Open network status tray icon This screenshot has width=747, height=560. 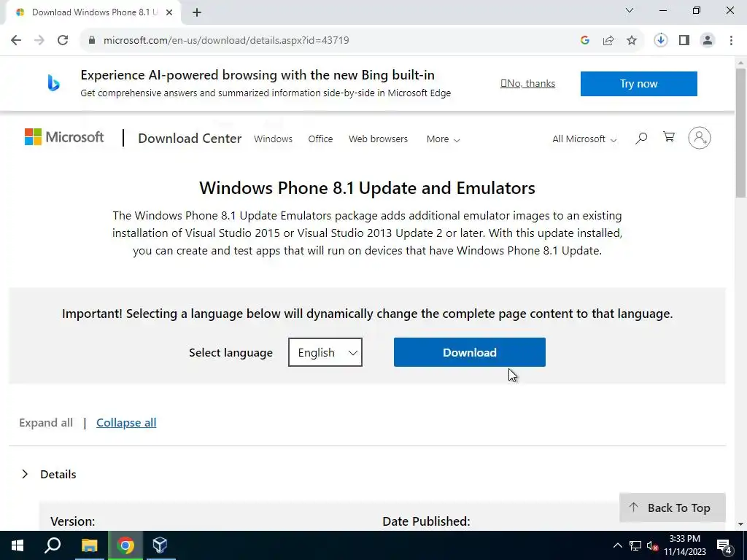tap(635, 545)
